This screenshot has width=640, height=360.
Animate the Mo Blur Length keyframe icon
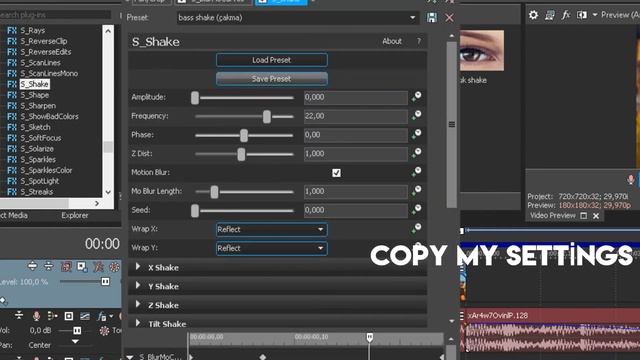pyautogui.click(x=416, y=191)
